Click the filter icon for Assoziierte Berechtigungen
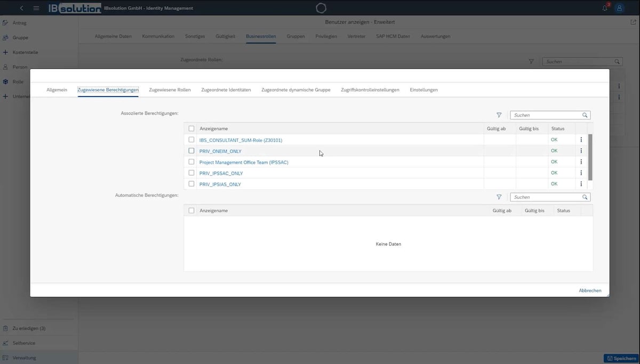 click(499, 115)
